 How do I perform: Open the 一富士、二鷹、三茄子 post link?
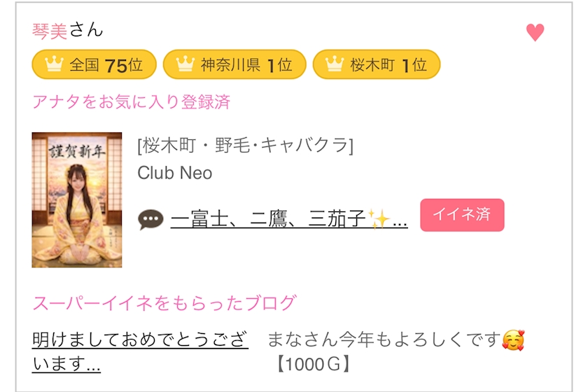pos(288,220)
